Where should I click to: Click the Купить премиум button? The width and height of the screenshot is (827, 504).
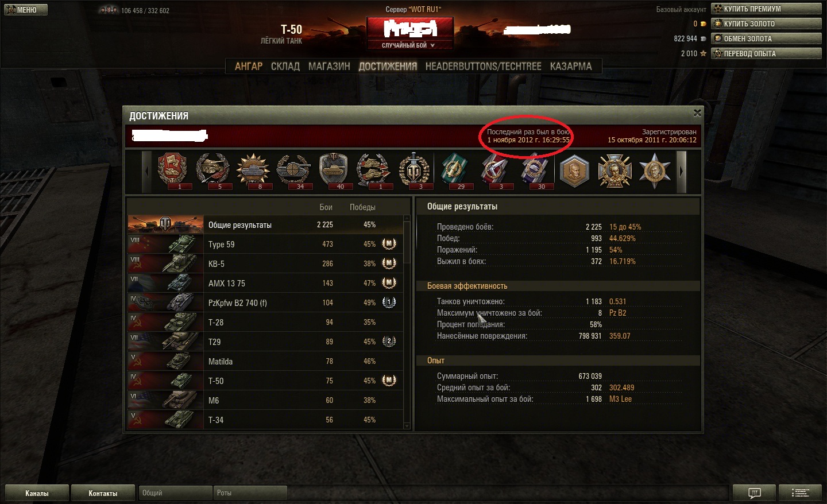point(766,9)
